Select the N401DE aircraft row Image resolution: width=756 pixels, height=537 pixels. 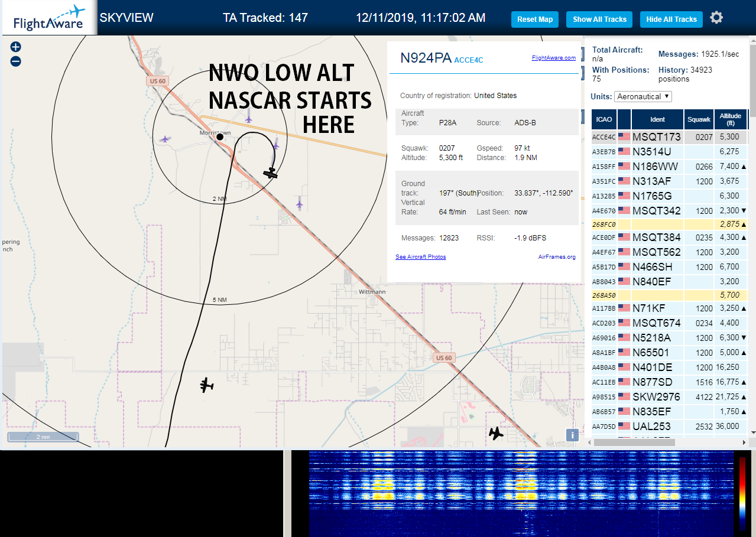[x=669, y=367]
